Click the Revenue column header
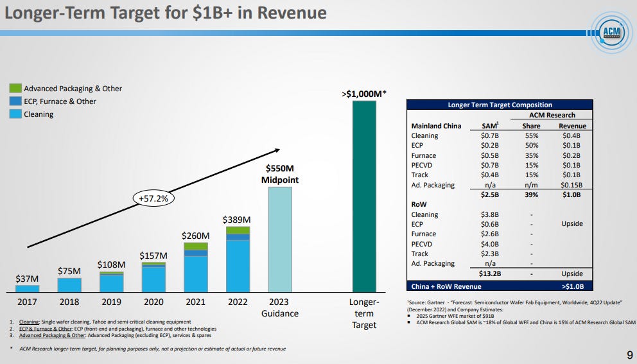Screen dimensions: 637x364 coord(572,126)
